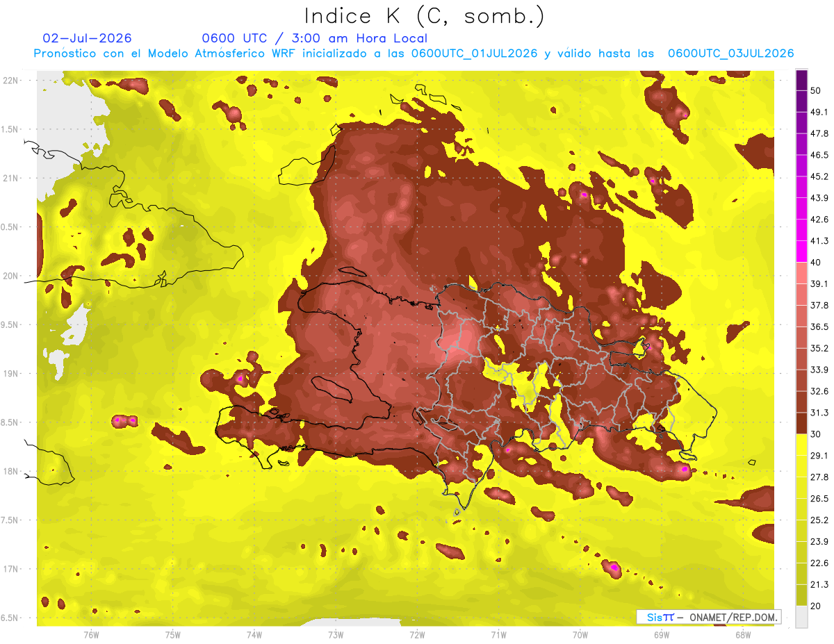Viewport: 834px width, 644px height.
Task: Click the colorbar value "23.9"
Action: 819,541
